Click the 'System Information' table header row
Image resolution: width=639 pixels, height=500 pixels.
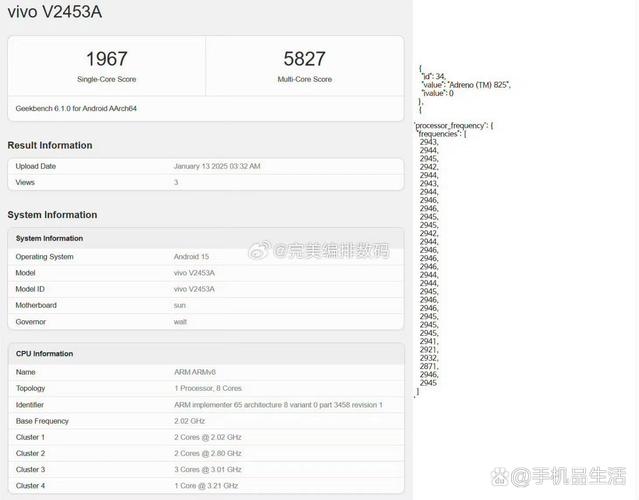[x=206, y=238]
